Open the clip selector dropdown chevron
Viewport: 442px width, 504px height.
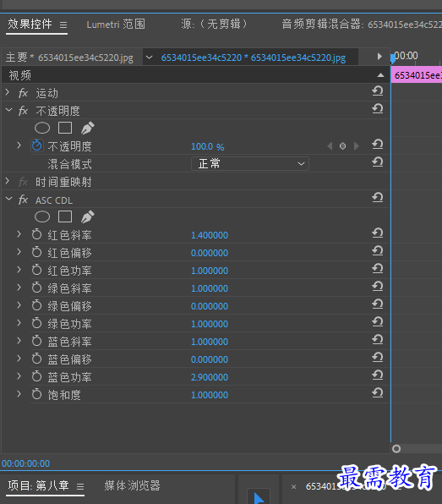point(149,58)
